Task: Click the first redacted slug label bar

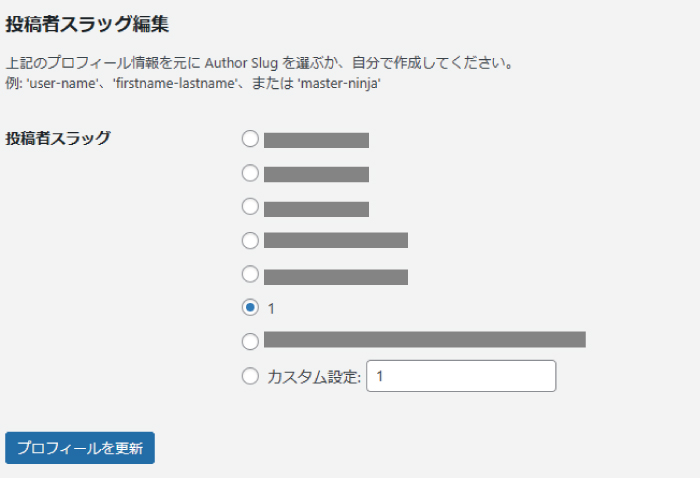Action: pos(316,140)
